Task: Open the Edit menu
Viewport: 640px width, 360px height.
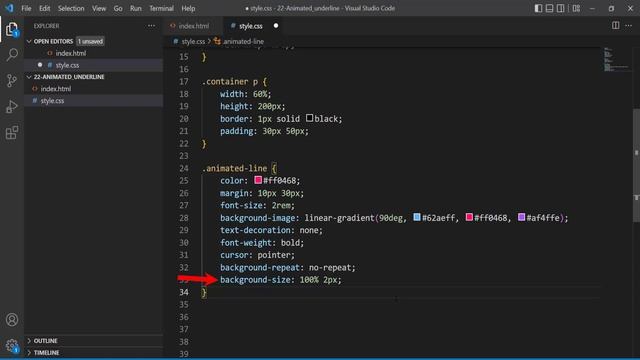Action: point(44,8)
